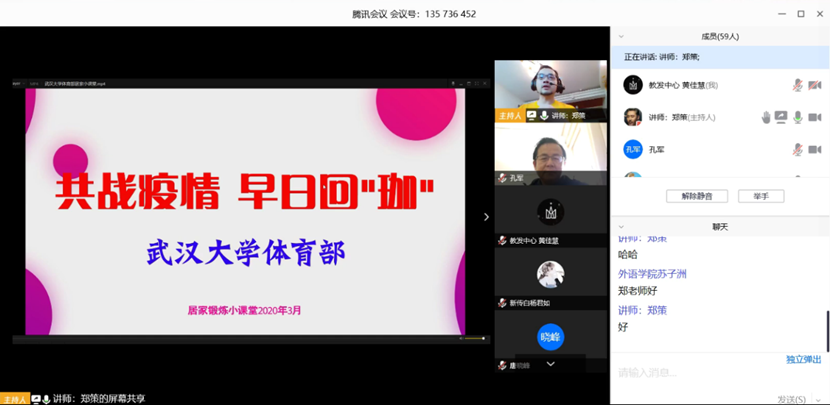The width and height of the screenshot is (830, 405).
Task: Select the blue 晓峰 avatar tile
Action: pos(551,337)
